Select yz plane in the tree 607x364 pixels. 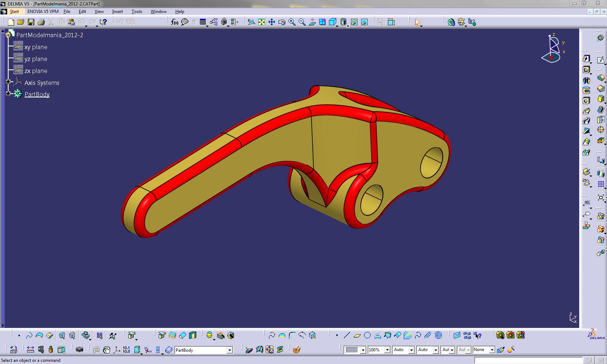pyautogui.click(x=36, y=59)
